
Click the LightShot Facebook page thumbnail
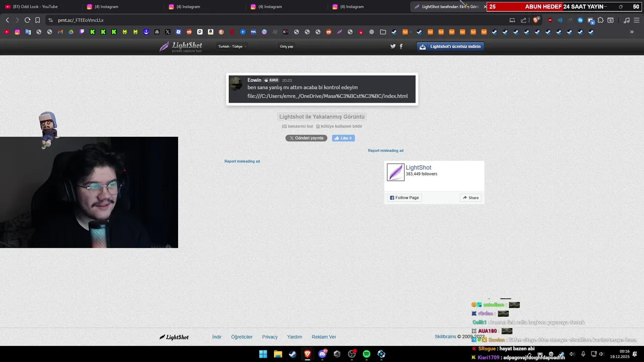pos(395,172)
